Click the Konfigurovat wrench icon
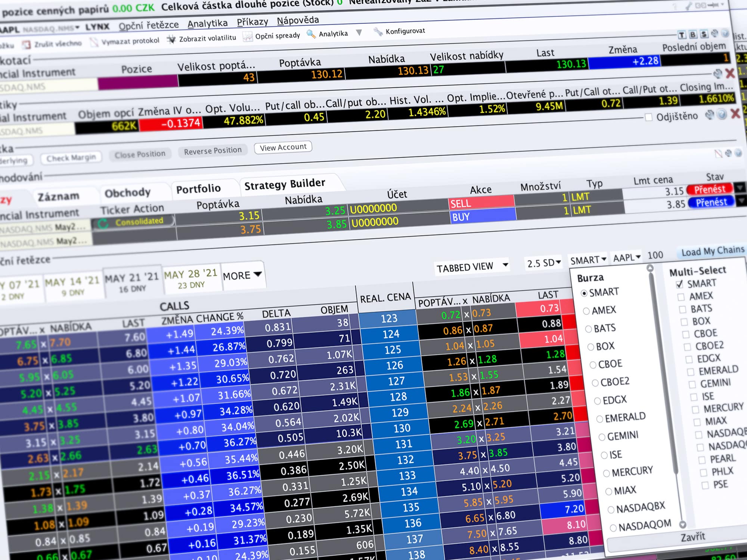The height and width of the screenshot is (560, 747). [x=378, y=32]
